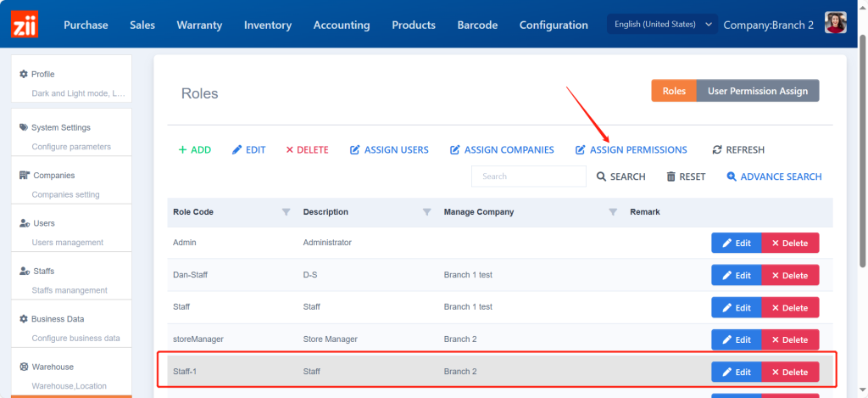Select the storeManager role row
This screenshot has width=868, height=398.
click(x=424, y=339)
